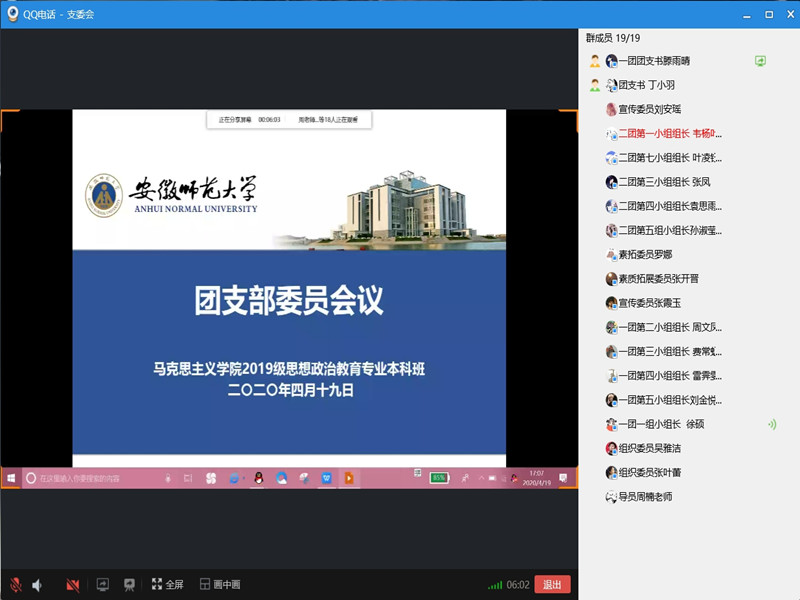Click the share screen icon
Viewport: 800px width, 600px height.
pyautogui.click(x=102, y=585)
